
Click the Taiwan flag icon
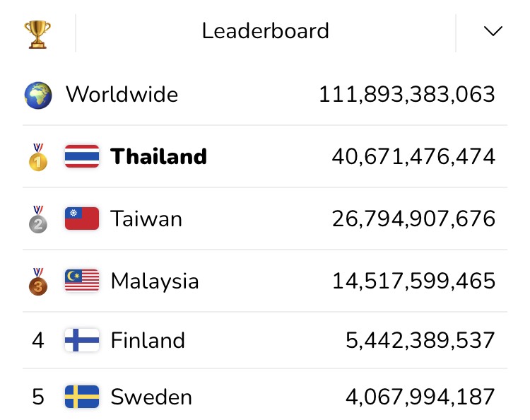82,218
